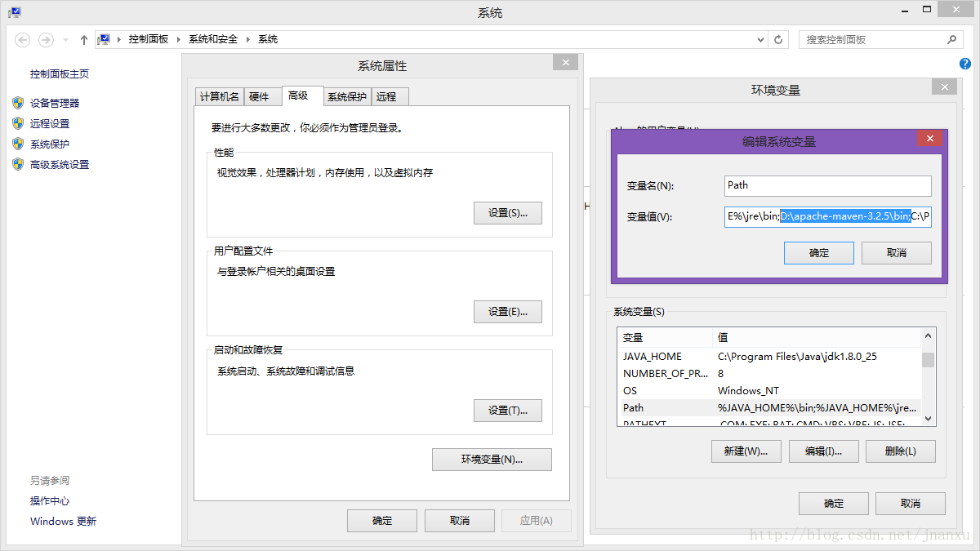Open 设备管理器 link
The height and width of the screenshot is (551, 980).
[x=55, y=103]
